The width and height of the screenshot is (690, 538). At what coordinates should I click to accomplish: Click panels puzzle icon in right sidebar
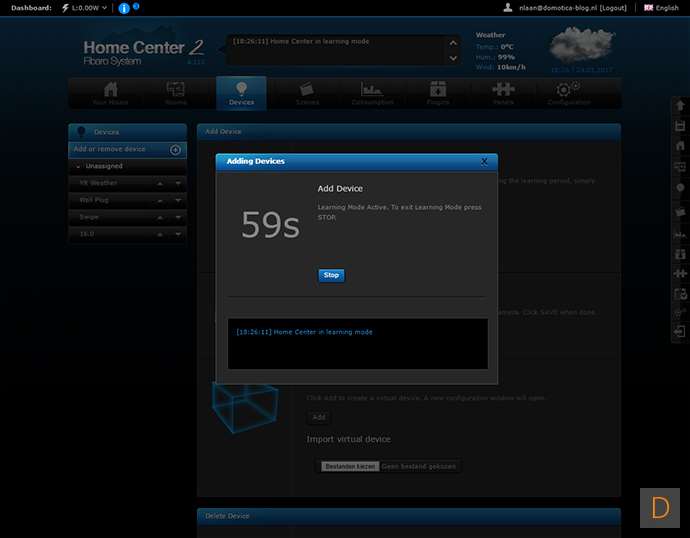[680, 274]
